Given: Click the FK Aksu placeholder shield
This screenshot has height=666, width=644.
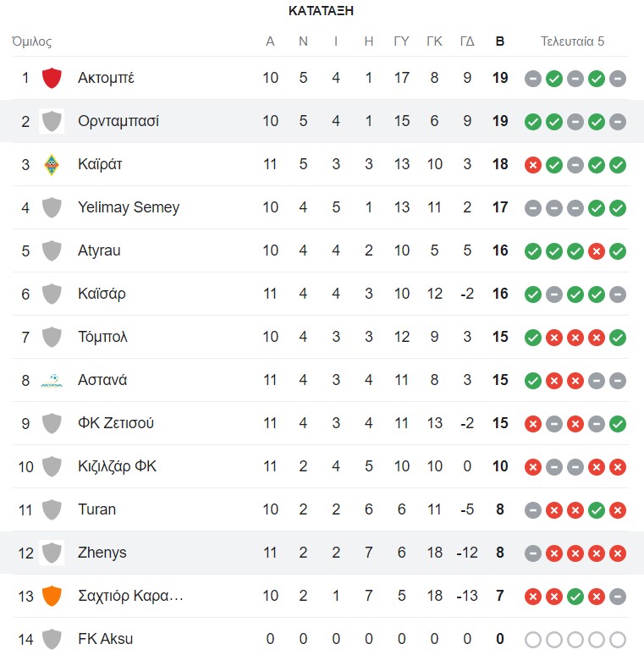Looking at the screenshot, I should click(52, 639).
